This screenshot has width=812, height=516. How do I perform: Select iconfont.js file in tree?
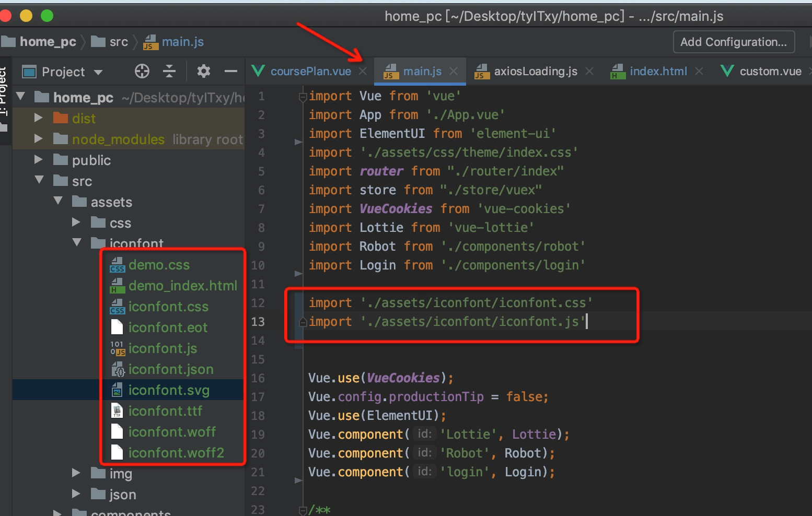[x=163, y=348]
